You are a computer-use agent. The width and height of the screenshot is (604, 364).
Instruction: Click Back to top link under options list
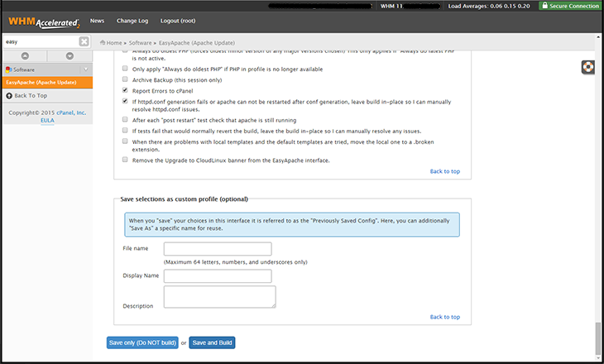point(445,171)
